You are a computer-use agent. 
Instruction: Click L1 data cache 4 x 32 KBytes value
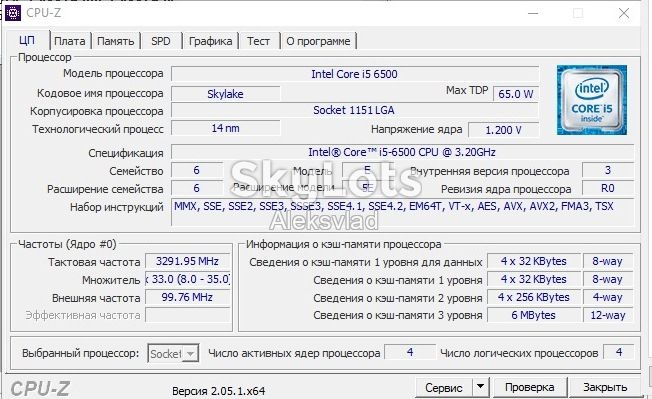point(533,261)
